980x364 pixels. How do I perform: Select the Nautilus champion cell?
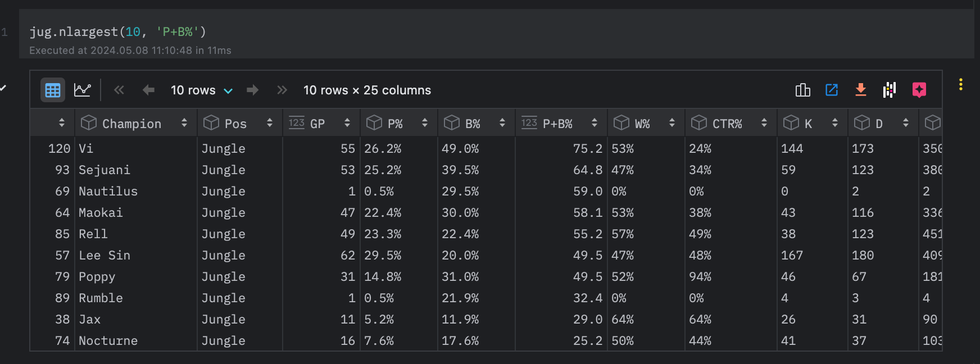click(x=135, y=191)
